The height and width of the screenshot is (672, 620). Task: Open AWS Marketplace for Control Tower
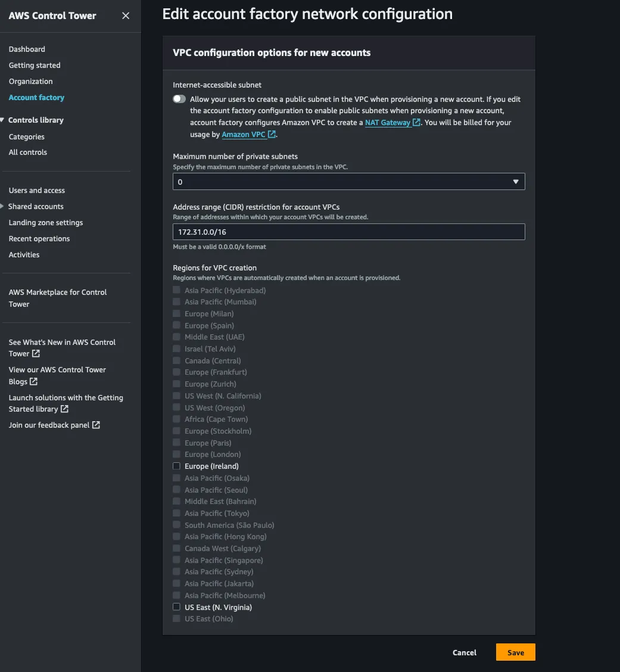(x=57, y=298)
